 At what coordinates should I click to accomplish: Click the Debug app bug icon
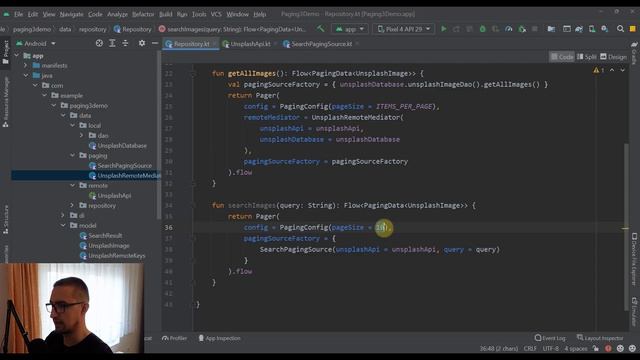pyautogui.click(x=482, y=29)
